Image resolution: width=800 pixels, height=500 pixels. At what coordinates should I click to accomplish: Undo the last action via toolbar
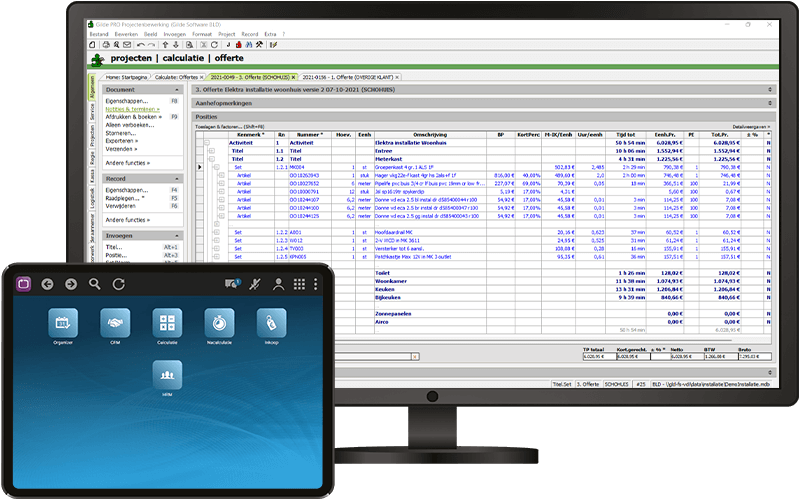click(x=141, y=45)
